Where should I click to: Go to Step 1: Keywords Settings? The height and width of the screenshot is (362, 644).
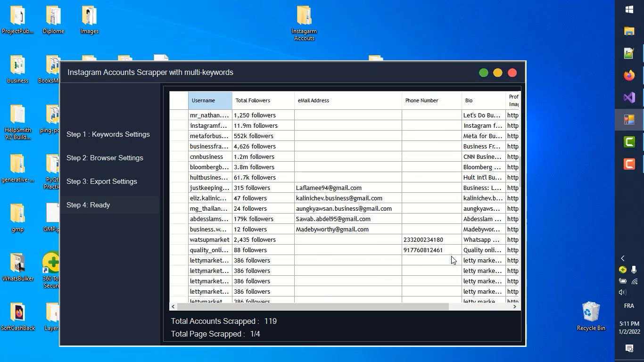pos(108,134)
